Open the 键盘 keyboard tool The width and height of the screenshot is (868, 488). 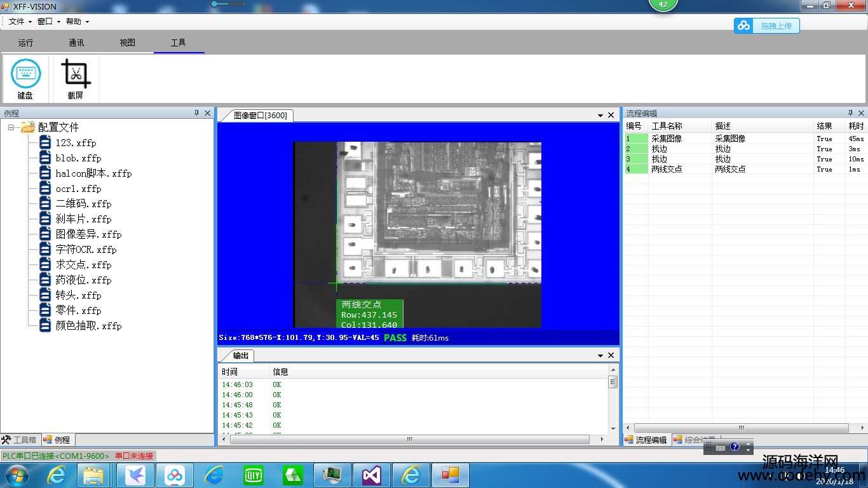25,79
